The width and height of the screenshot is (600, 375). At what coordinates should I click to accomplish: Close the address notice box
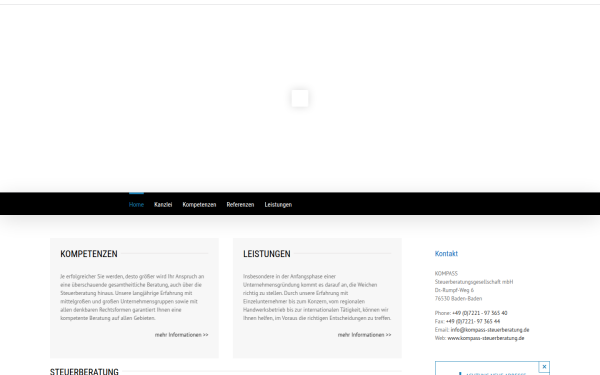(544, 367)
